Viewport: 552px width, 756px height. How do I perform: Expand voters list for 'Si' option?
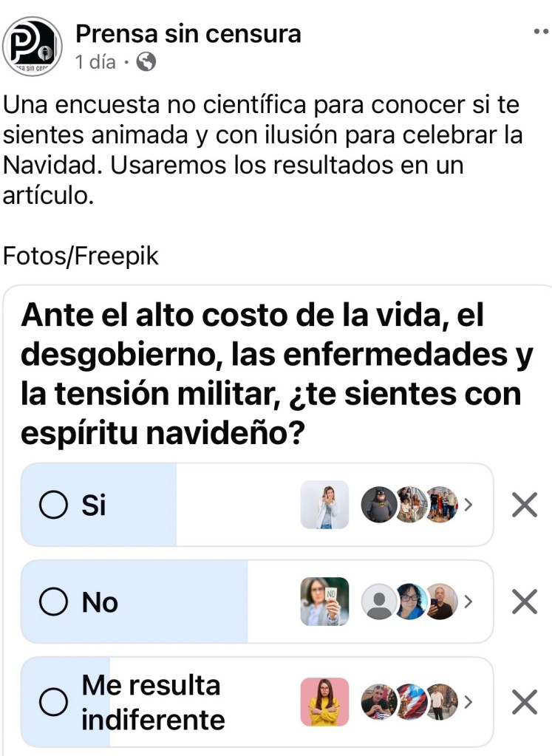[x=468, y=505]
